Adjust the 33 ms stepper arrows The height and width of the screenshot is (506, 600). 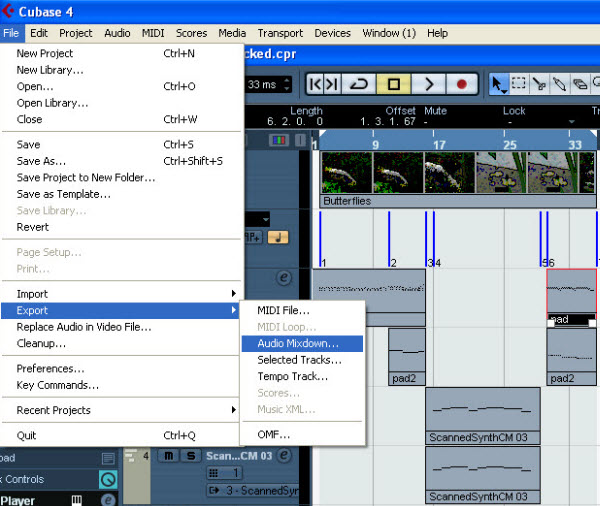(287, 84)
